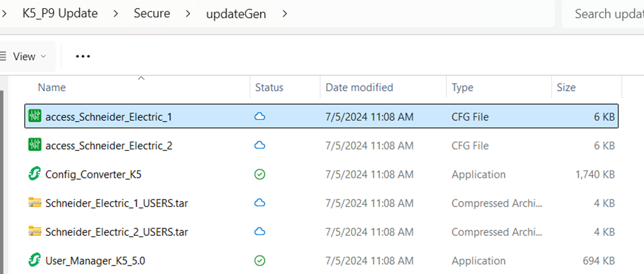Click cloud status icon for Schneider_Electric_1_USERS.tar

tap(260, 203)
